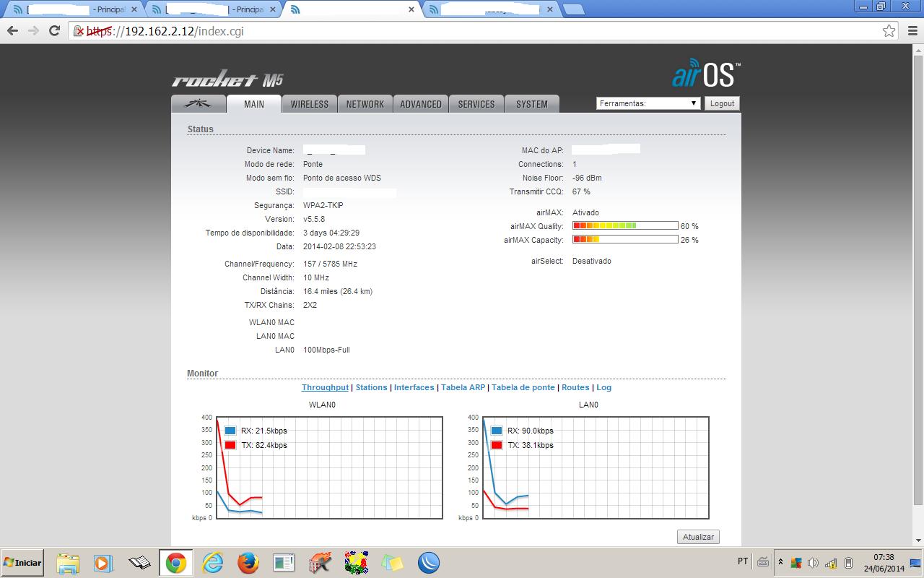Screen dimensions: 924x578
Task: Open the Stations link
Action: point(371,387)
